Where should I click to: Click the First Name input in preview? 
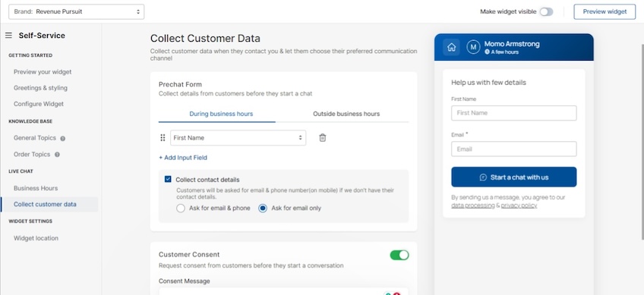pos(514,113)
